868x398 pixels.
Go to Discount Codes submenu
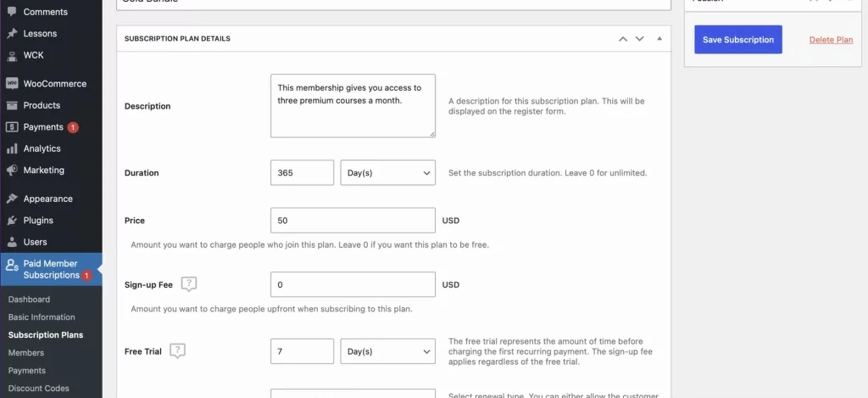click(38, 388)
